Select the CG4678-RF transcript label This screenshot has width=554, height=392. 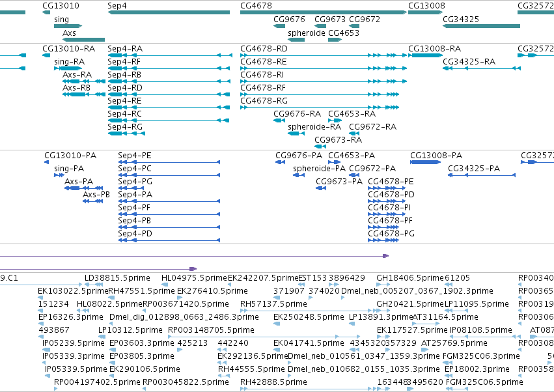click(263, 88)
